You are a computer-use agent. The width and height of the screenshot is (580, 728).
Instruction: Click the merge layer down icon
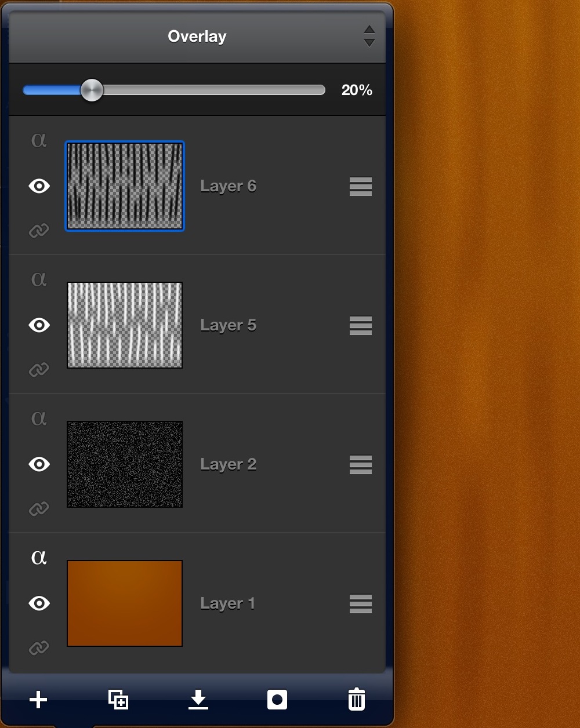(198, 700)
